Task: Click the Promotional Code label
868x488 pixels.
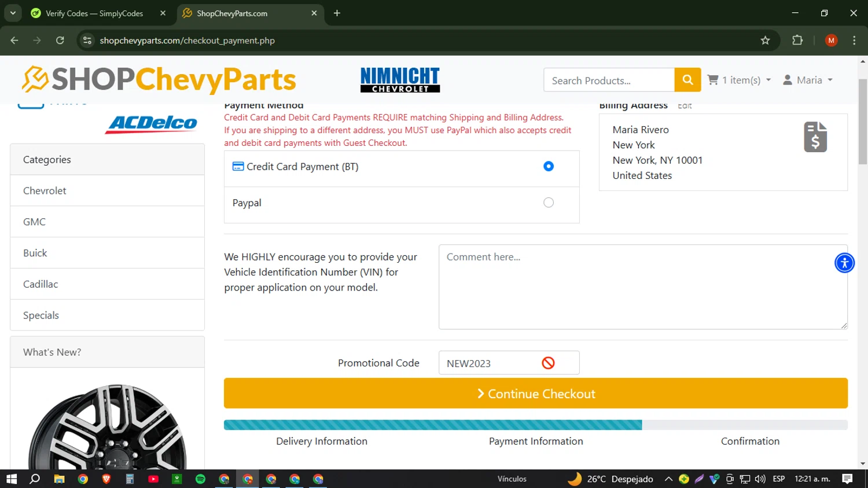Action: [x=378, y=363]
